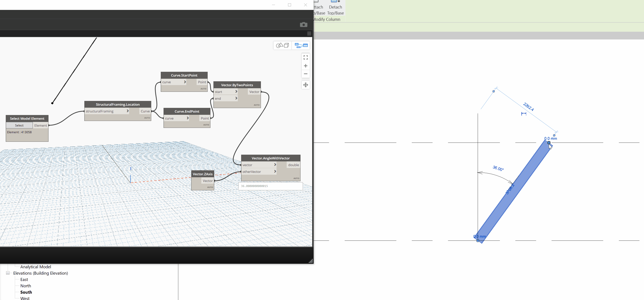This screenshot has height=300, width=644.
Task: Switch to graph view navigation mode
Action: pyautogui.click(x=301, y=45)
